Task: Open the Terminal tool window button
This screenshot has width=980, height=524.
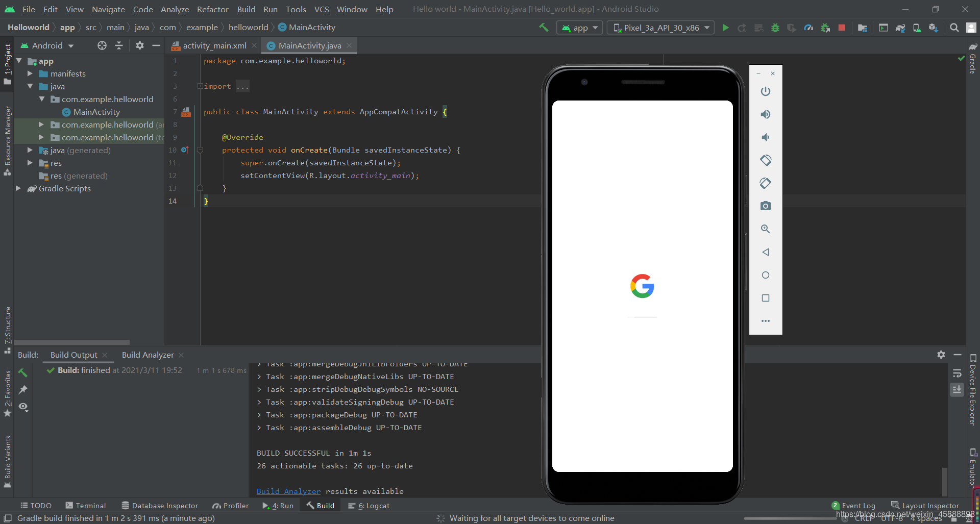Action: 86,506
